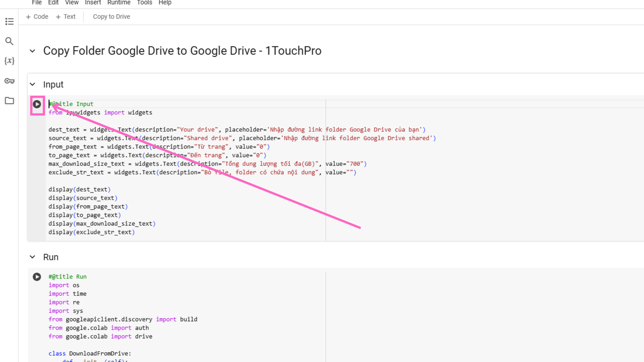The height and width of the screenshot is (362, 644).
Task: Open the Tools menu
Action: (x=144, y=3)
